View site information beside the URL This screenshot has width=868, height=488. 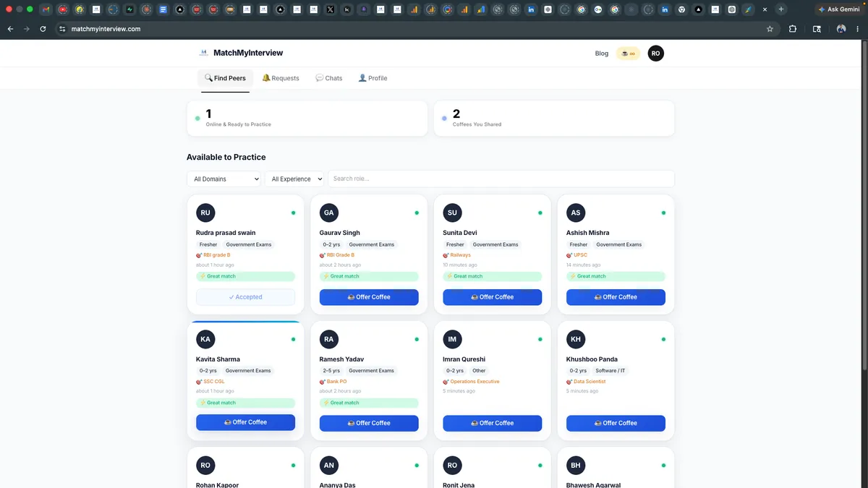(62, 29)
